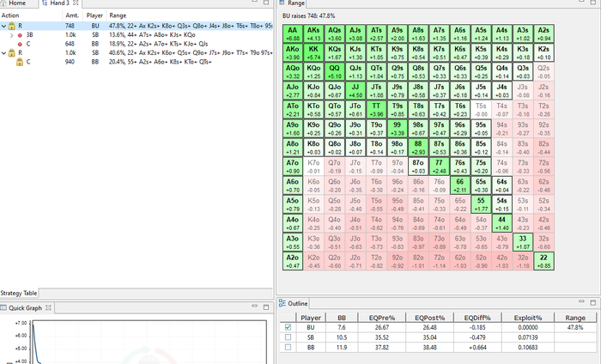Click the Exploit% column header
601x364 pixels.
point(528,318)
